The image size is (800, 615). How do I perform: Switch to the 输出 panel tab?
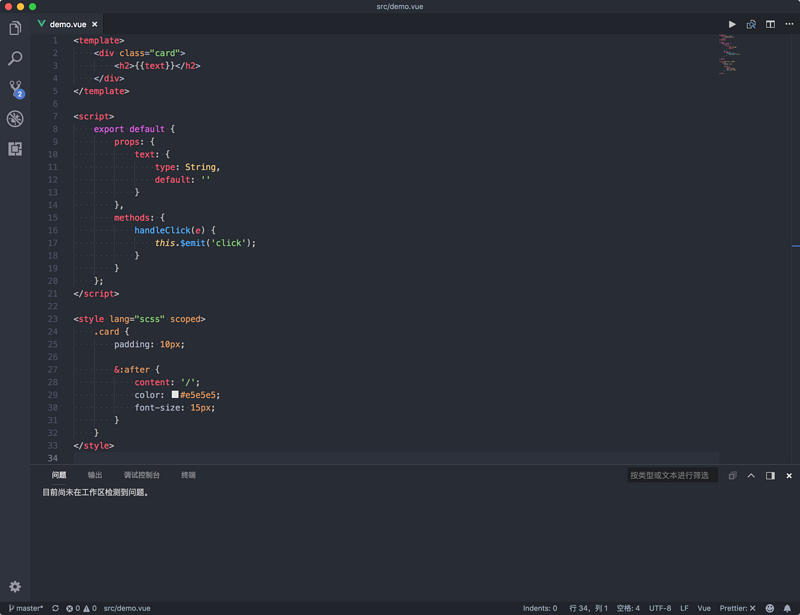coord(95,475)
